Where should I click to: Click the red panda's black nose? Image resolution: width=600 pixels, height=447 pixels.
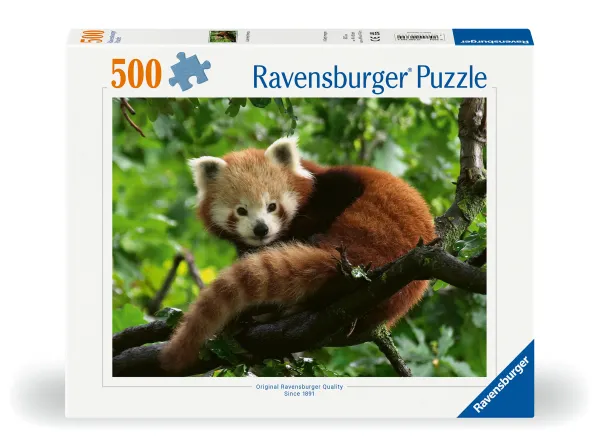(x=260, y=229)
